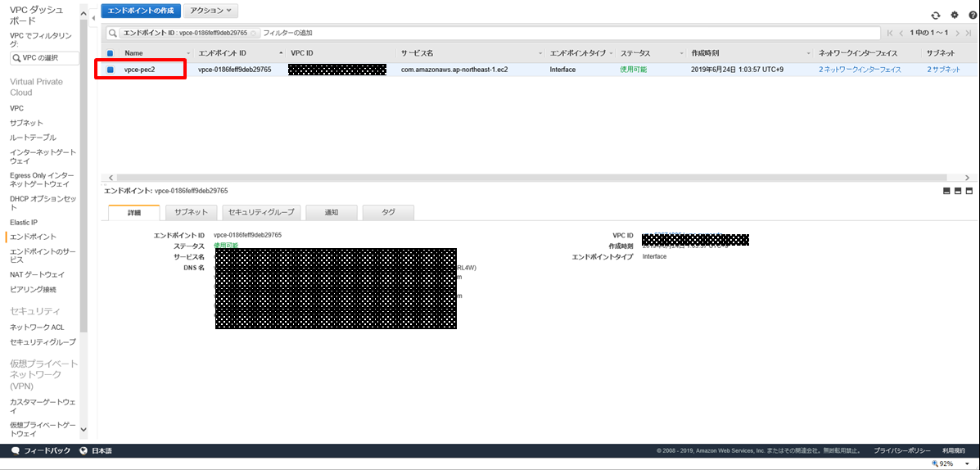Switch to the サブネット tab
This screenshot has width=980, height=470.
click(191, 212)
